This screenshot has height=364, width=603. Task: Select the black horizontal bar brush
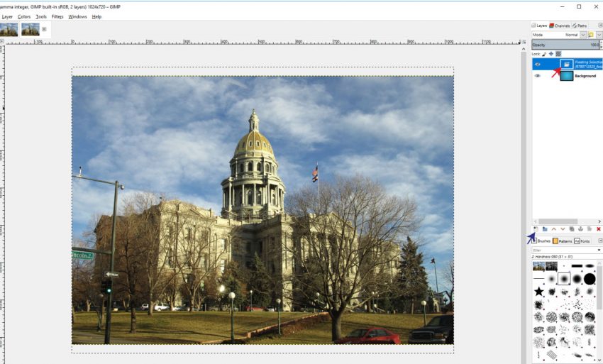pyautogui.click(x=577, y=266)
